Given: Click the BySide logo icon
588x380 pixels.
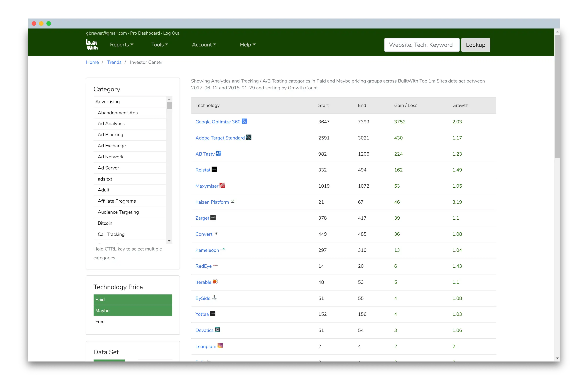Looking at the screenshot, I should [214, 298].
